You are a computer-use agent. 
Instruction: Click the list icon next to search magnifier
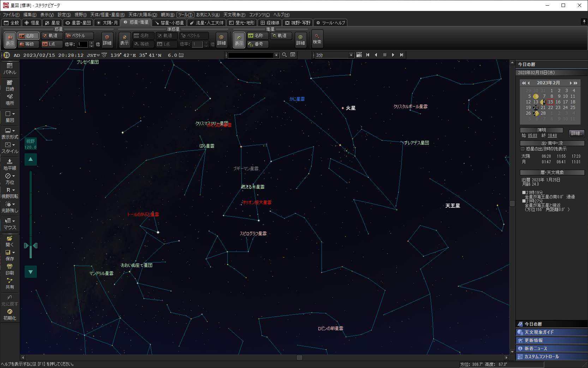[293, 55]
